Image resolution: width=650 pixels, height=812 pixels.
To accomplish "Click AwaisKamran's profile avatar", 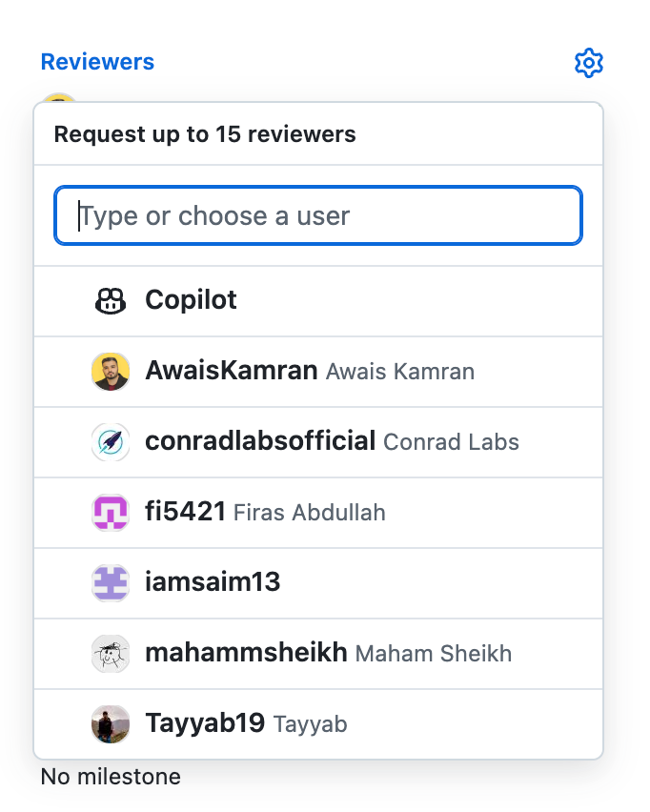I will point(111,372).
